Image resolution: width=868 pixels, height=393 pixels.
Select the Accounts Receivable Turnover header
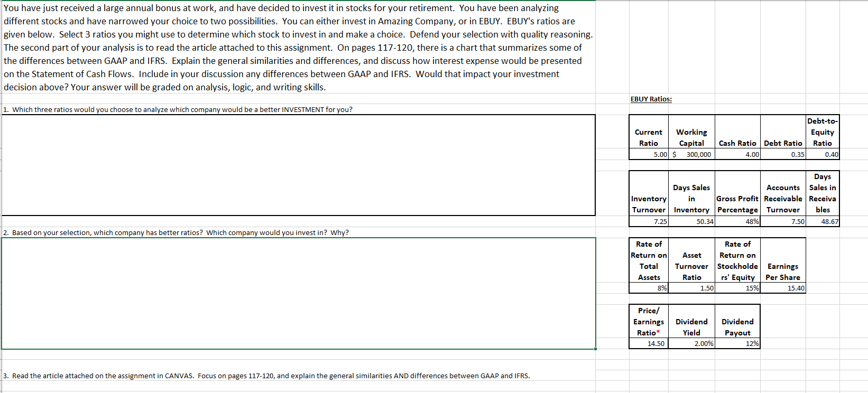[783, 193]
